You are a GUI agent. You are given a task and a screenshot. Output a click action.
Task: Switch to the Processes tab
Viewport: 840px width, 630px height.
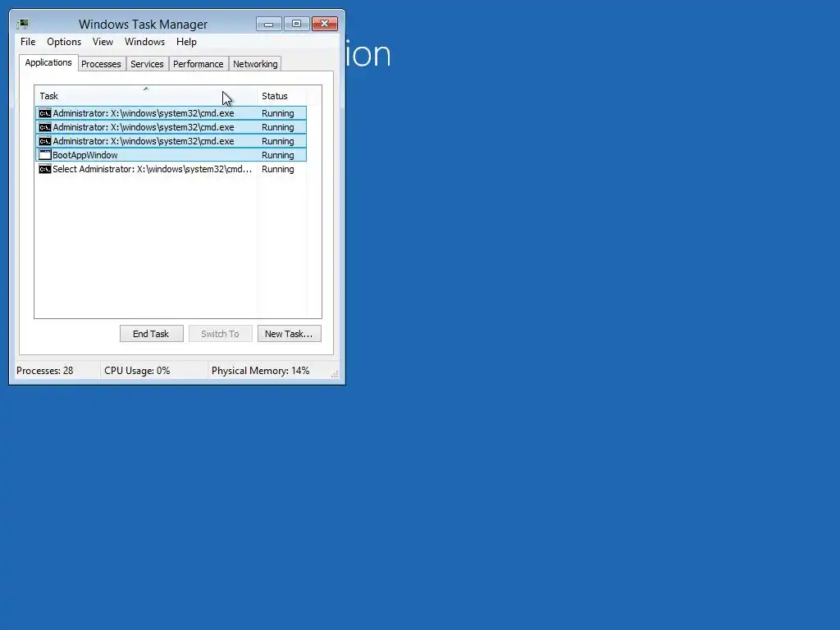[x=101, y=64]
